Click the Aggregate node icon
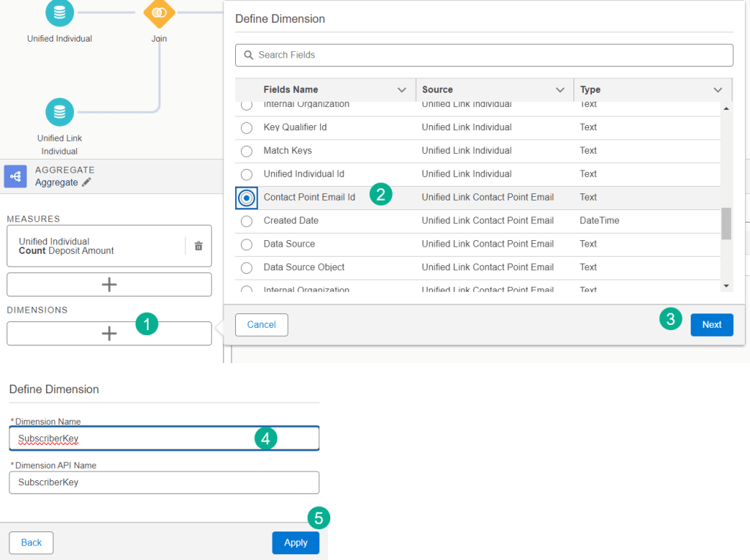The image size is (750, 560). pos(15,176)
